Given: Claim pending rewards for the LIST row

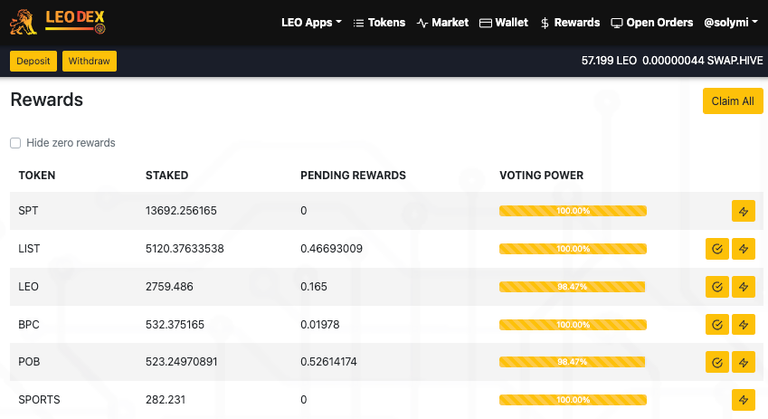Looking at the screenshot, I should click(717, 249).
